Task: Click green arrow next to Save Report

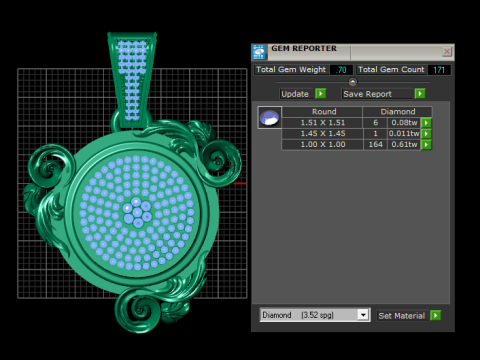Action: 420,94
